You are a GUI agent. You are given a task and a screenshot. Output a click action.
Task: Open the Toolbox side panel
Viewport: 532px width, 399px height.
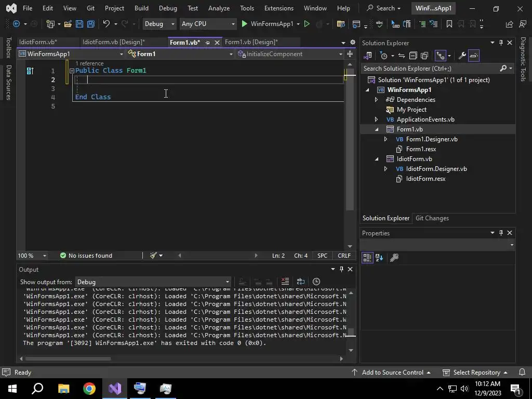click(9, 47)
